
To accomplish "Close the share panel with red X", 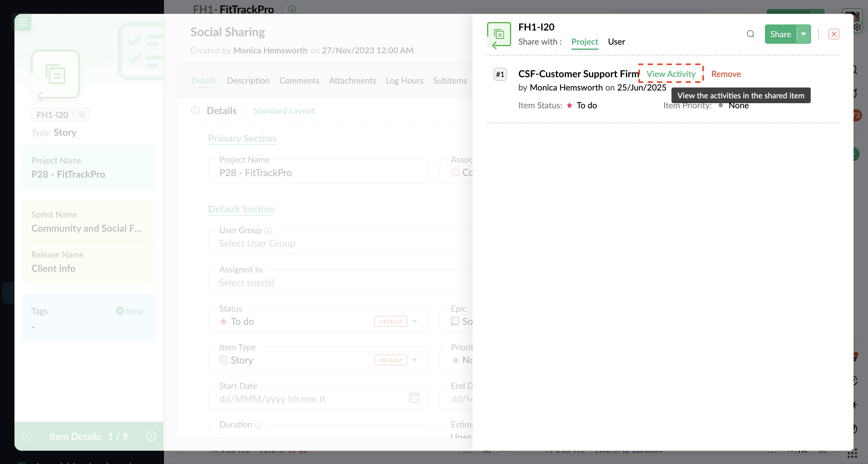I will (834, 34).
